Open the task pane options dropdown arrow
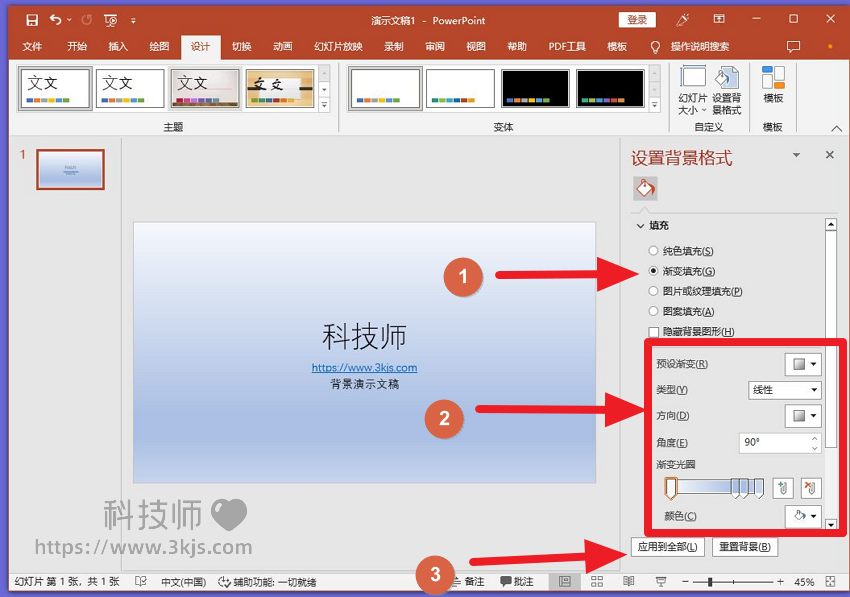This screenshot has width=850, height=597. click(x=796, y=155)
